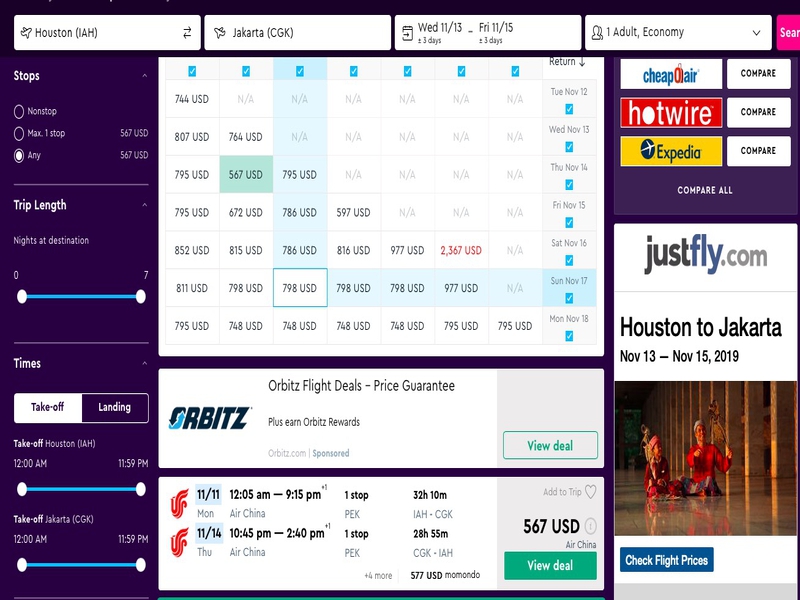The image size is (800, 600).
Task: Swap origin and destination arrows icon
Action: click(x=187, y=33)
